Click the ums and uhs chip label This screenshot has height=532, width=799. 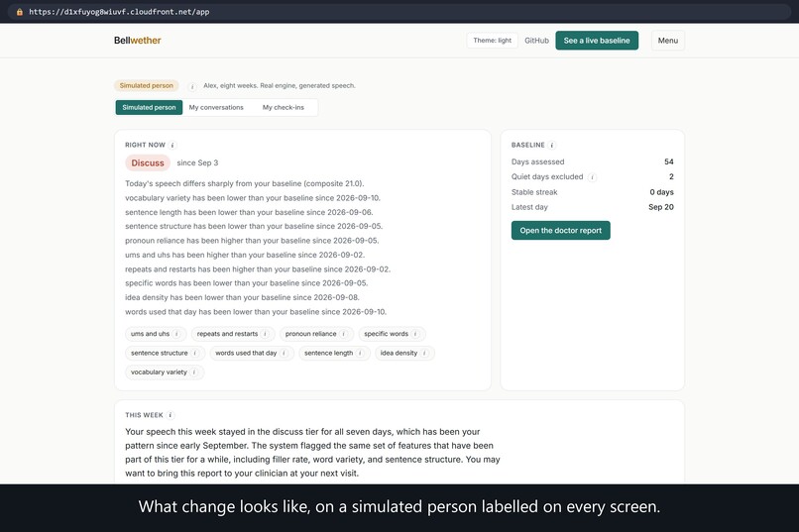point(150,334)
